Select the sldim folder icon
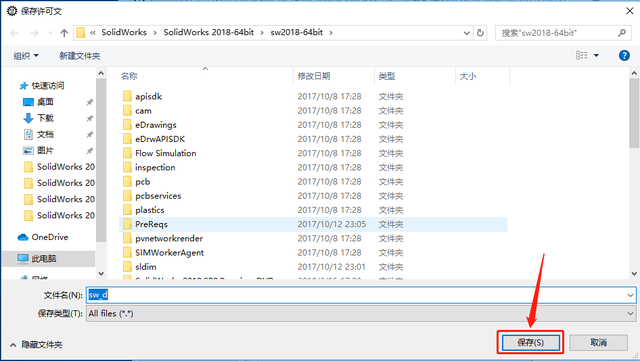 coord(127,267)
